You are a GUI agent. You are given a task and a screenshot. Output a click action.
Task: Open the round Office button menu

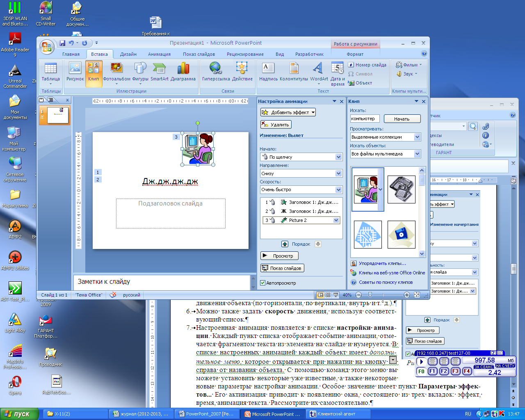47,47
